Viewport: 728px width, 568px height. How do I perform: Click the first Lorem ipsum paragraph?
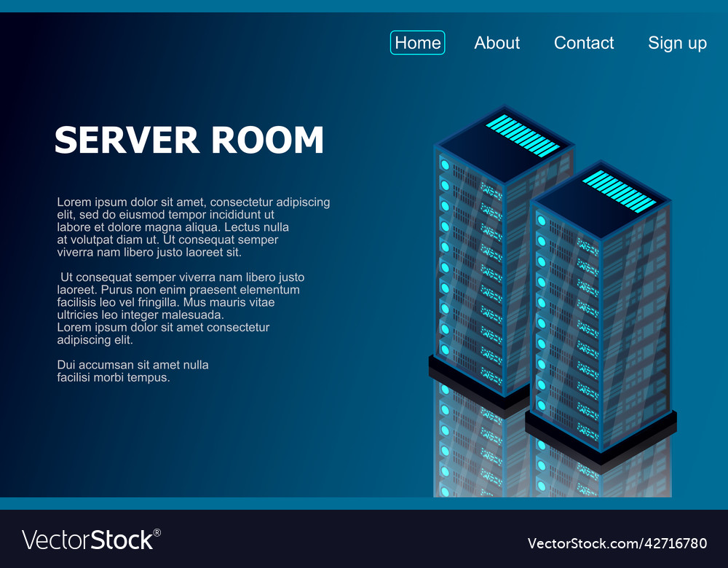point(193,227)
